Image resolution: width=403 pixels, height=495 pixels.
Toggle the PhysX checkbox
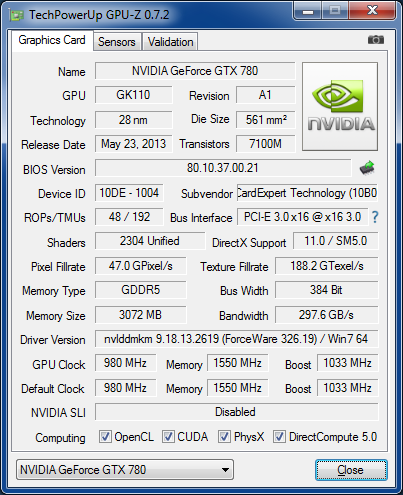point(224,436)
